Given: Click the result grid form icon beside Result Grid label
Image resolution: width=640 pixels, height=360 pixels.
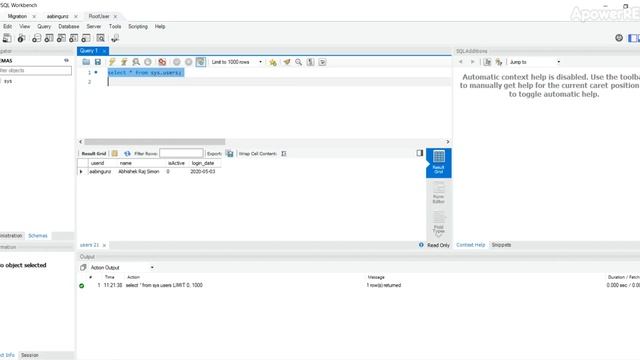Looking at the screenshot, I should tap(115, 153).
